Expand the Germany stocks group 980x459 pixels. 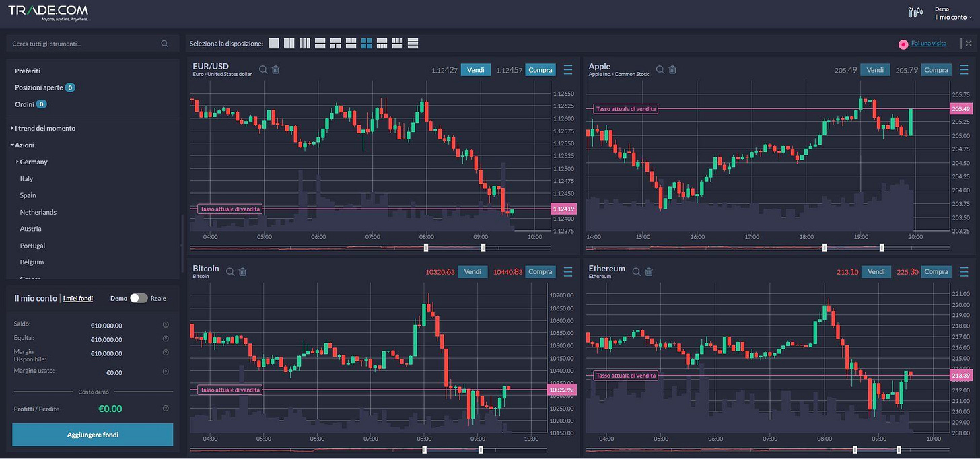[x=32, y=162]
